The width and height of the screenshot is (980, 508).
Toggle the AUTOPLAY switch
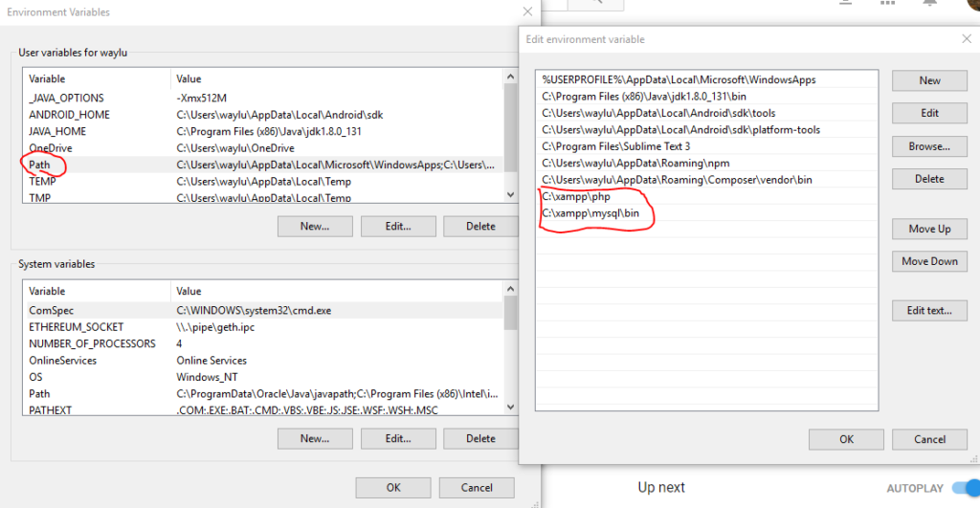click(x=967, y=487)
